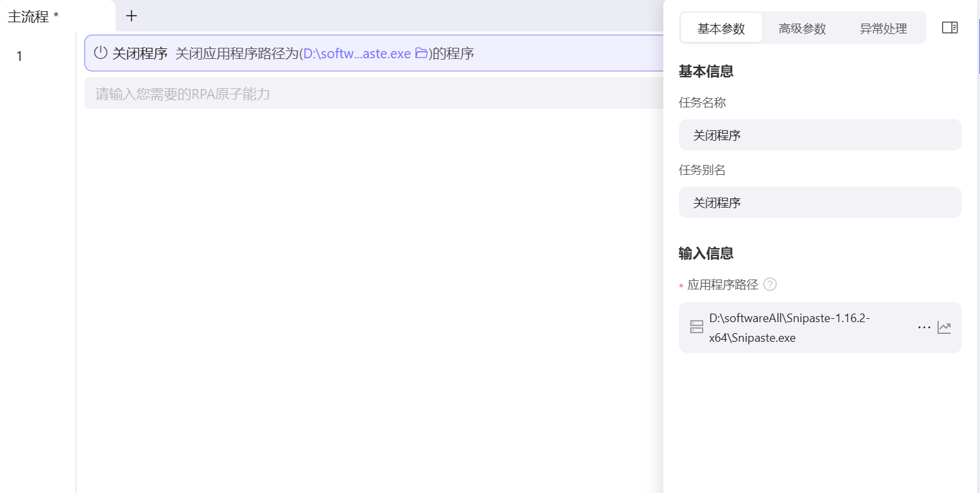
Task: Click the ellipsis icon in the application path field
Action: (924, 327)
